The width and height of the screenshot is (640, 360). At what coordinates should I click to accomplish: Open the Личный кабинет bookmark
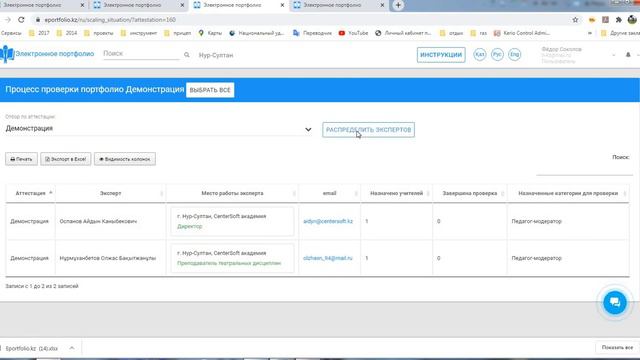coord(403,33)
